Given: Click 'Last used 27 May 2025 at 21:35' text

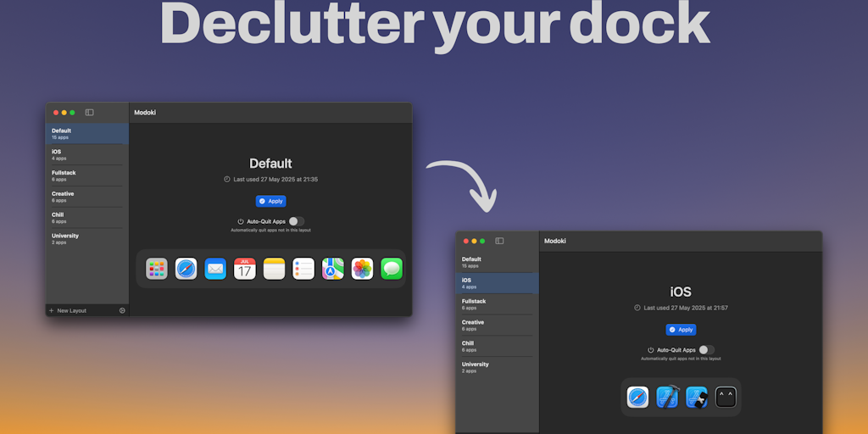Looking at the screenshot, I should (x=275, y=180).
